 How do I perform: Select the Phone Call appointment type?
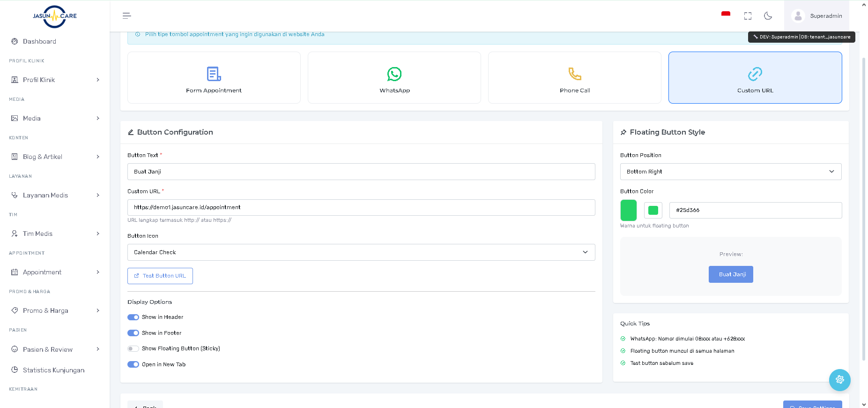(574, 78)
